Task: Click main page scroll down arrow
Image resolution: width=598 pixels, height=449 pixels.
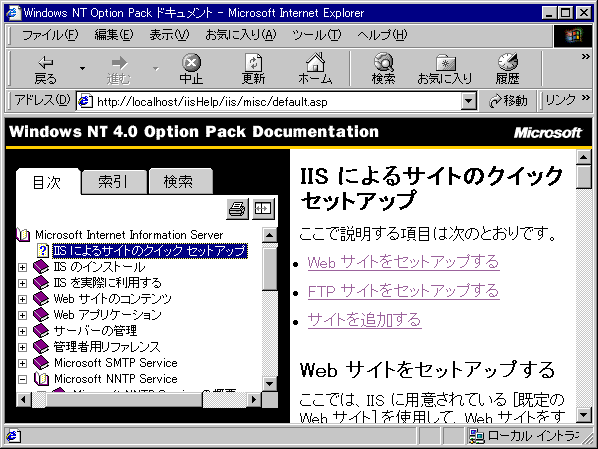Action: [x=584, y=415]
